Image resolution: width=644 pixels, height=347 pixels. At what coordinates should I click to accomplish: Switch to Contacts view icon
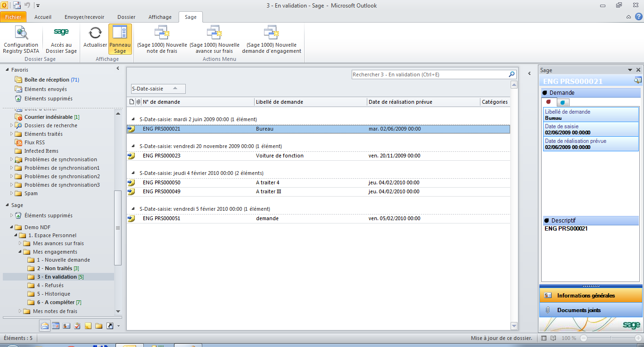click(66, 326)
